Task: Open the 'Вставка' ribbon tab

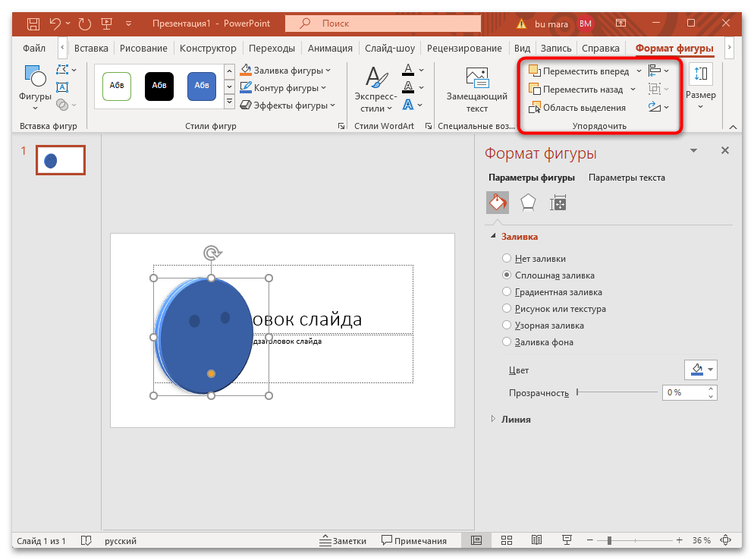Action: coord(91,49)
